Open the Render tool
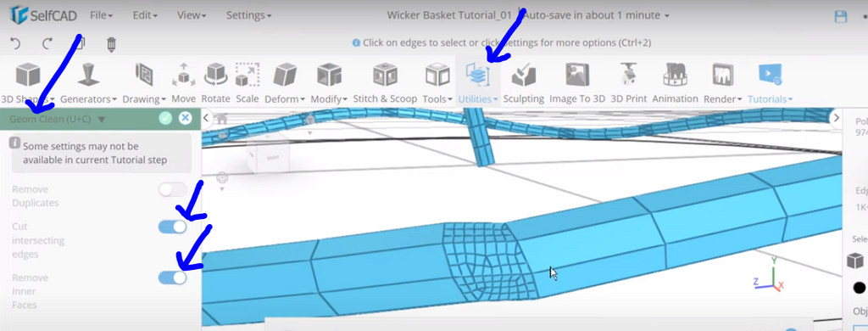 722,83
